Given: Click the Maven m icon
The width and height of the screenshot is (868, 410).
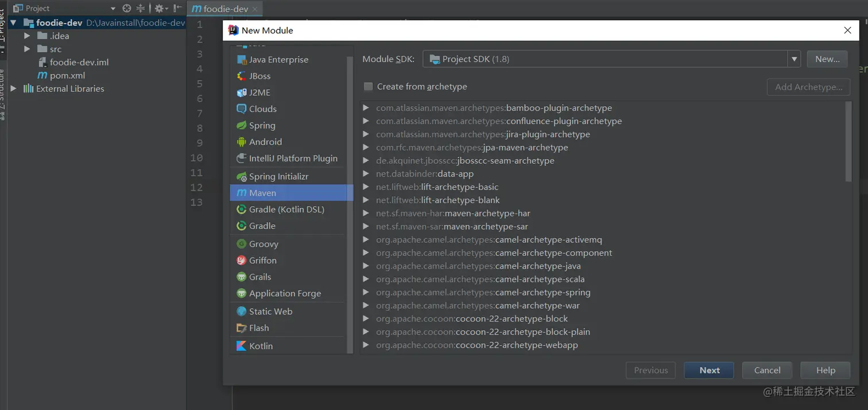Looking at the screenshot, I should [241, 193].
